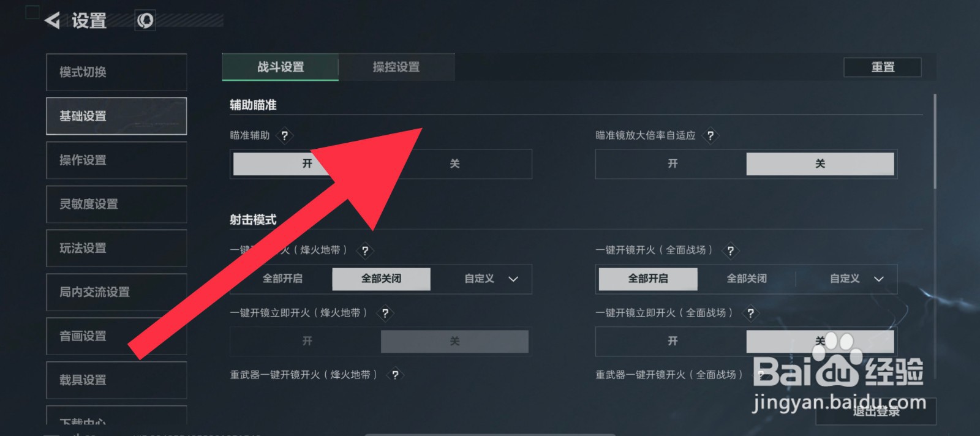
Task: Open 灵敏度设置 in the sidebar
Action: [x=116, y=204]
